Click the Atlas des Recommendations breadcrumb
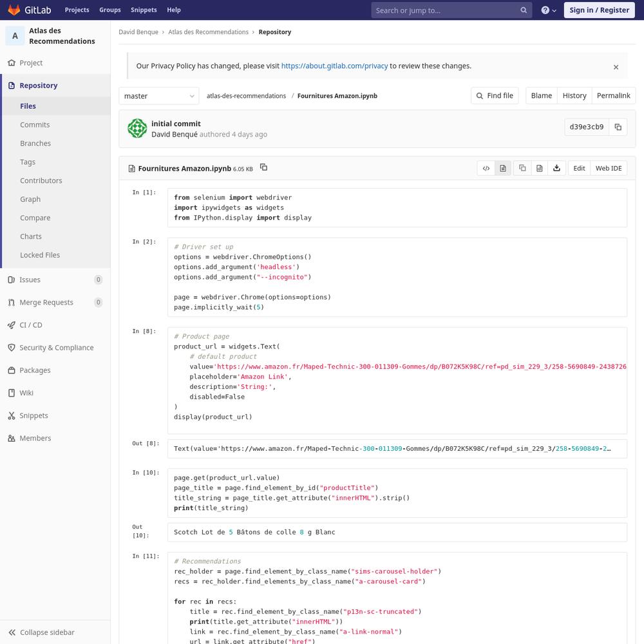The height and width of the screenshot is (644, 644). 208,32
